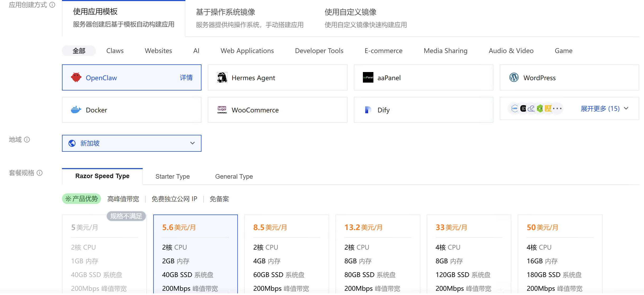Click the 高峰值带宽 advantage text
644x295 pixels.
(123, 199)
